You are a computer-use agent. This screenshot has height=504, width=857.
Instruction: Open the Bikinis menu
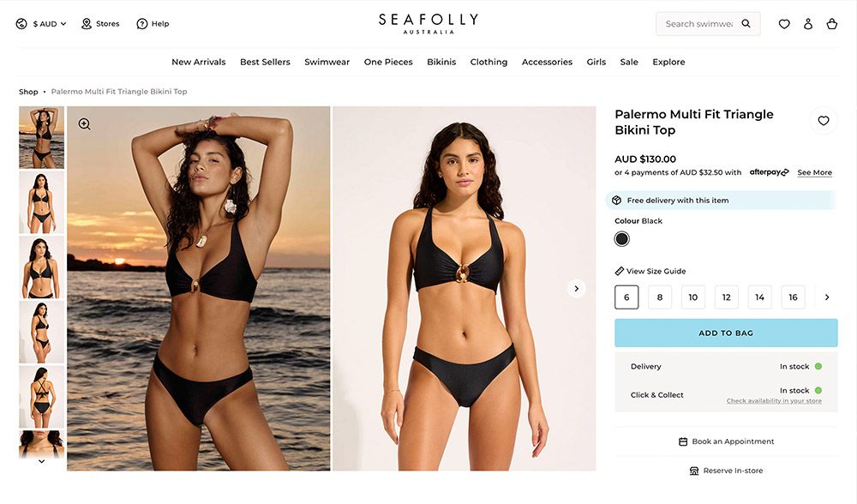(441, 62)
